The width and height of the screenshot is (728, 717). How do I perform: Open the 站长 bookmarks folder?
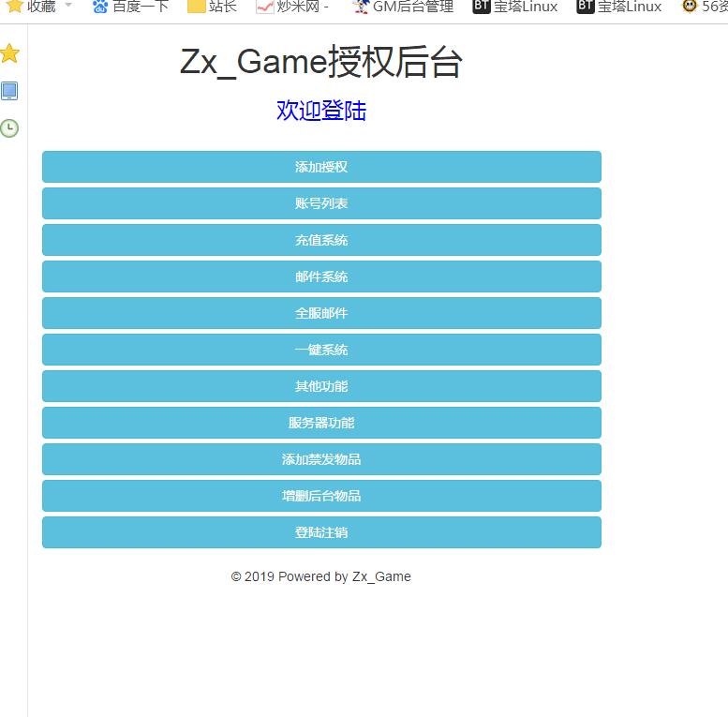pyautogui.click(x=212, y=7)
